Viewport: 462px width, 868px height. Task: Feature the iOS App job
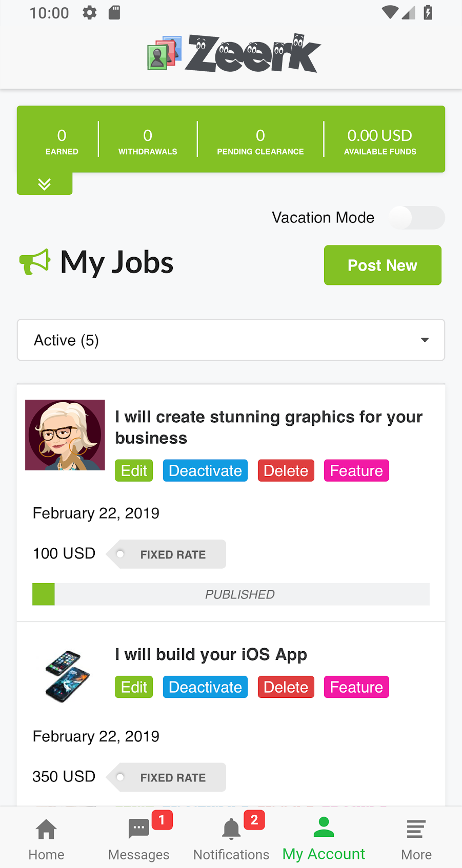tap(356, 687)
